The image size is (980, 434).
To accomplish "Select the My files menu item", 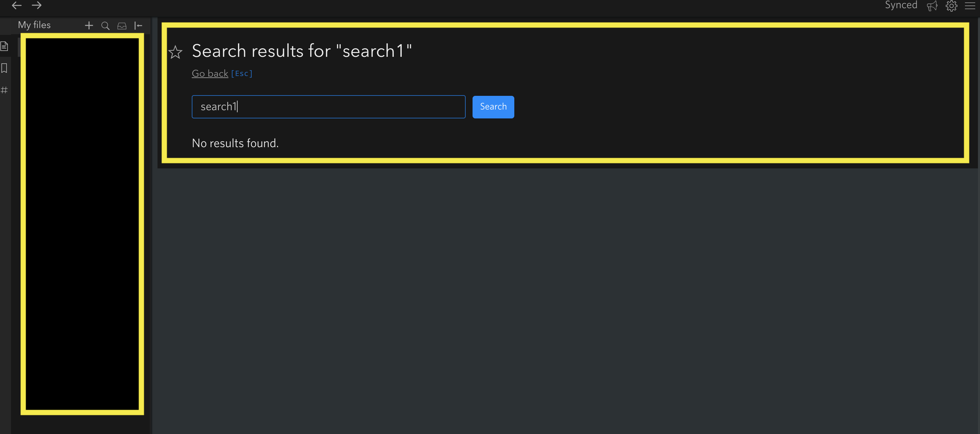I will click(34, 25).
